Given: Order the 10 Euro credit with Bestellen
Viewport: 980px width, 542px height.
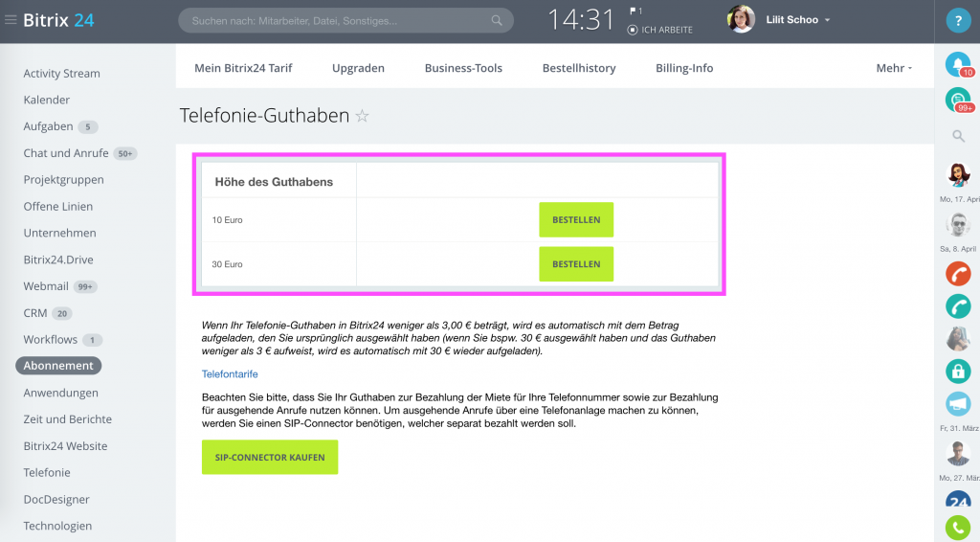Looking at the screenshot, I should (x=576, y=219).
